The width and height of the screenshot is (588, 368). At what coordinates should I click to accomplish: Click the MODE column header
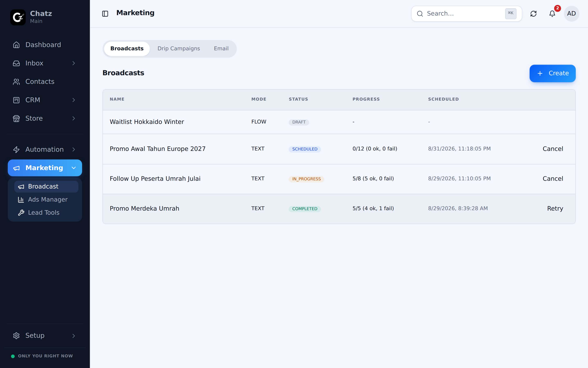pos(259,99)
